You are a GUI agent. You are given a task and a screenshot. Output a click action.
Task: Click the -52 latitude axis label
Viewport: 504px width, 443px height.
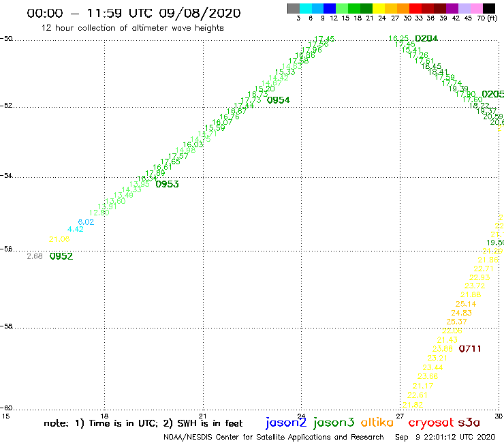[6, 106]
